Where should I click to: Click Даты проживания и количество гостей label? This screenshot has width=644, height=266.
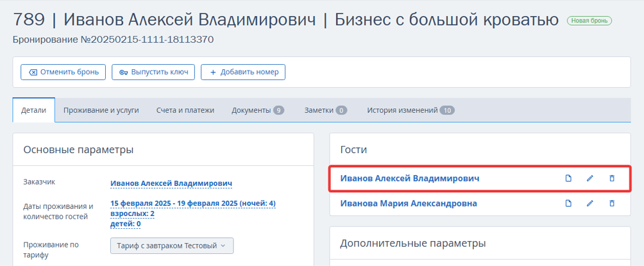click(x=58, y=212)
